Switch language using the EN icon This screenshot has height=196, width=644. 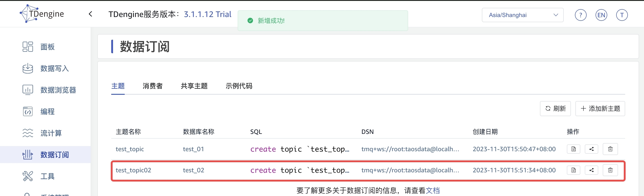point(601,15)
